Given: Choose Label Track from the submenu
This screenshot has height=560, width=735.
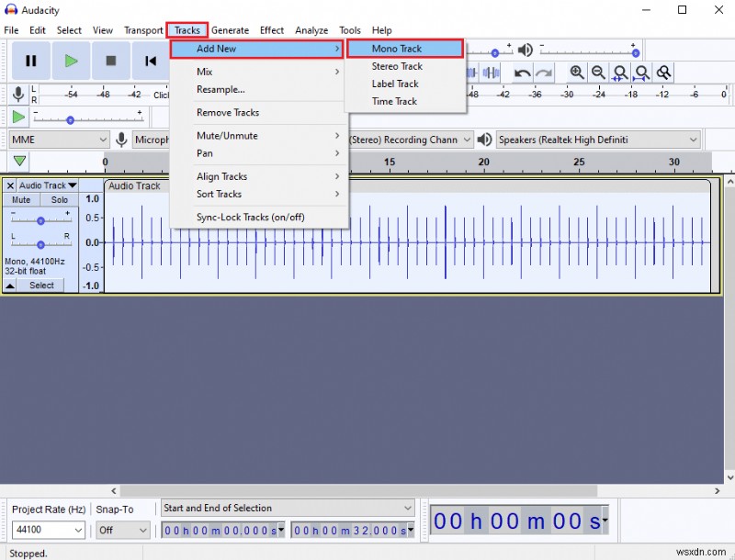Looking at the screenshot, I should [405, 84].
